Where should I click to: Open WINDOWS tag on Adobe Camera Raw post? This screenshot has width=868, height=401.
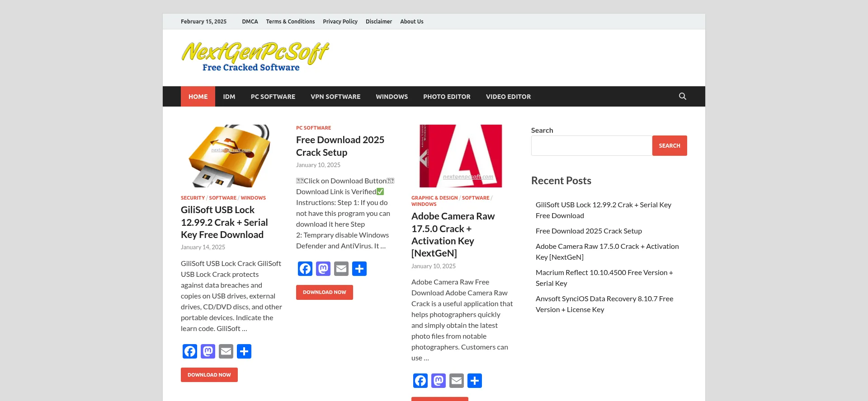pos(424,204)
